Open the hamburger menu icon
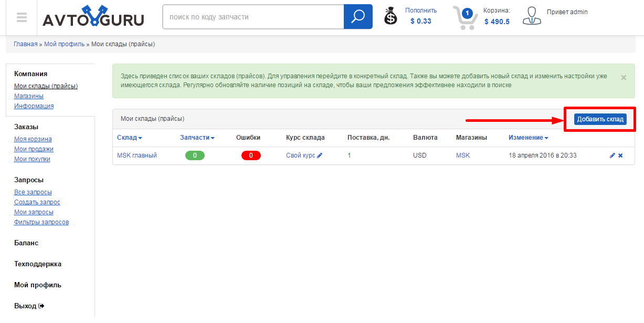Image resolution: width=644 pixels, height=323 pixels. tap(22, 17)
